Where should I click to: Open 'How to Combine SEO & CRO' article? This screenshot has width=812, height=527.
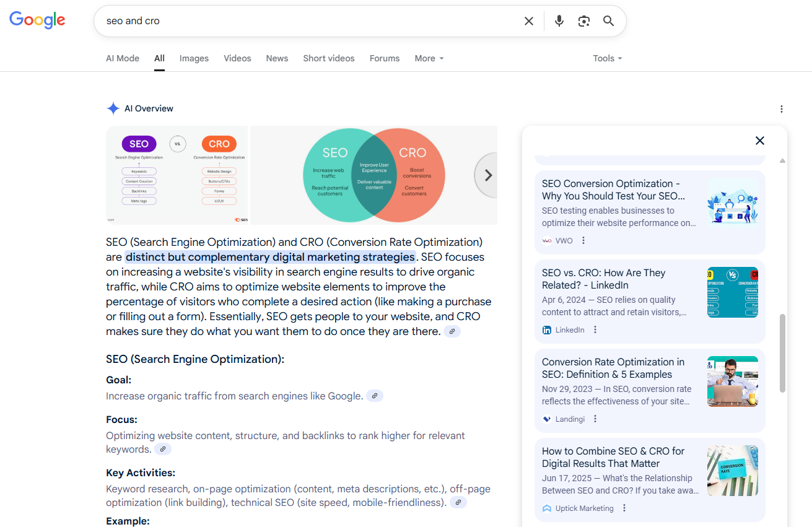(x=613, y=457)
